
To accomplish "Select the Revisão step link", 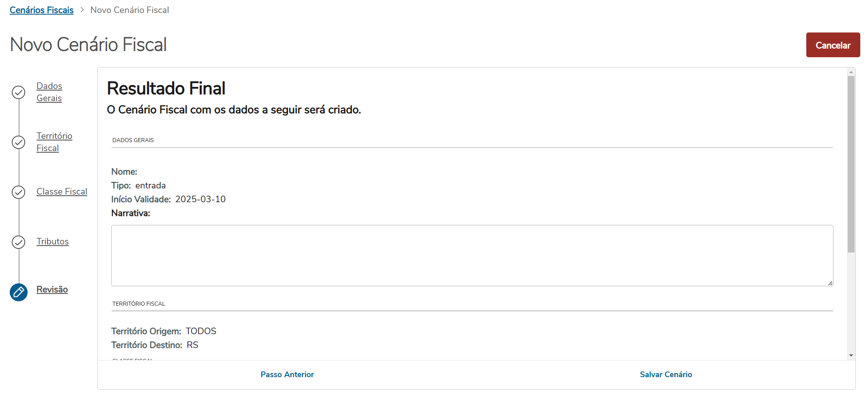I will click(x=52, y=289).
